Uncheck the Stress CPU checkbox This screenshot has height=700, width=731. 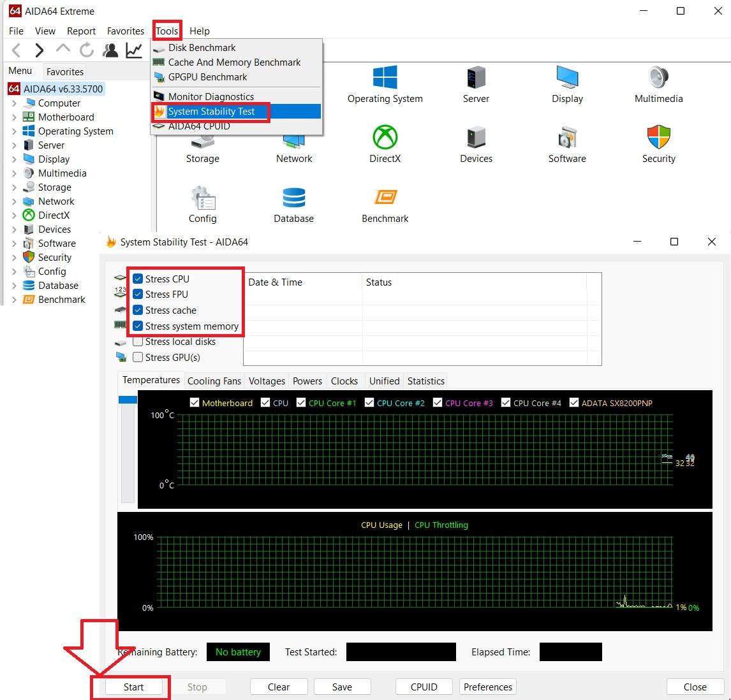[x=138, y=279]
